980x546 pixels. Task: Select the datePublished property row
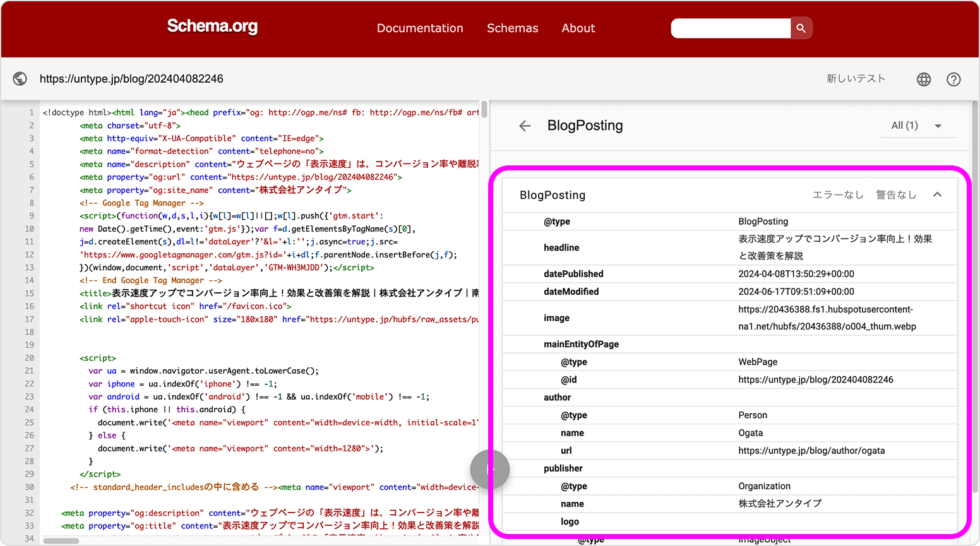[730, 274]
